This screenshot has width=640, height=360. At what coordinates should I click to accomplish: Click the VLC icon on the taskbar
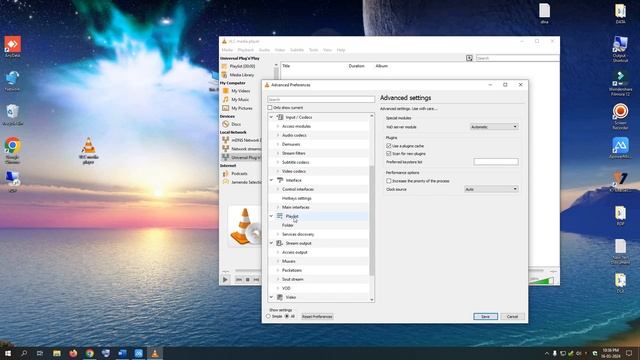pos(155,353)
